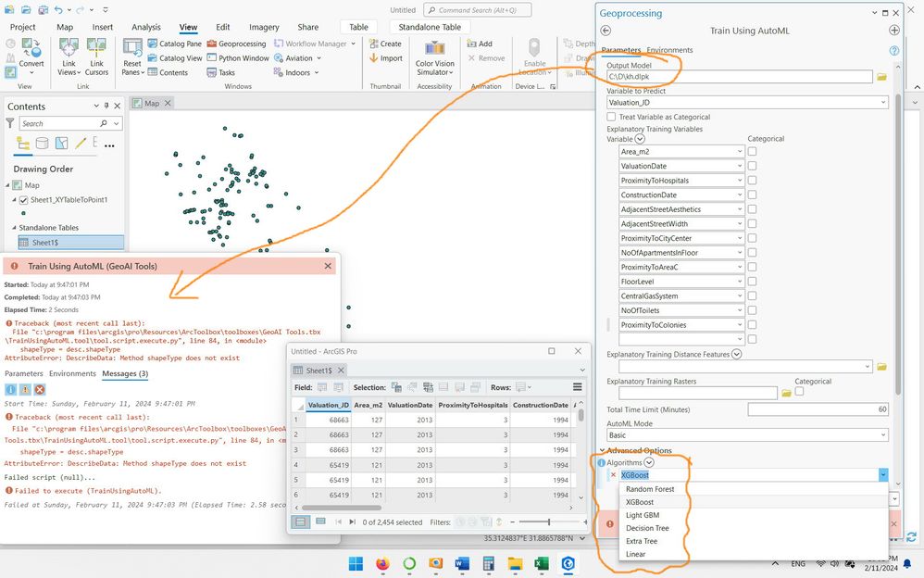Add an animation
This screenshot has width=924, height=578.
coord(480,44)
